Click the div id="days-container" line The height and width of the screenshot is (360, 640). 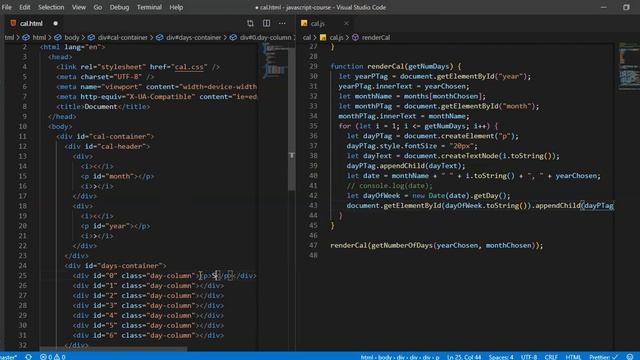point(116,266)
